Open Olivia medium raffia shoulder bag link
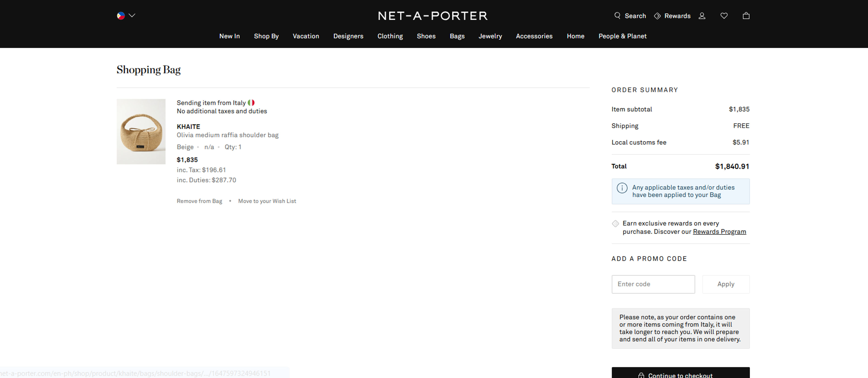 pyautogui.click(x=227, y=135)
